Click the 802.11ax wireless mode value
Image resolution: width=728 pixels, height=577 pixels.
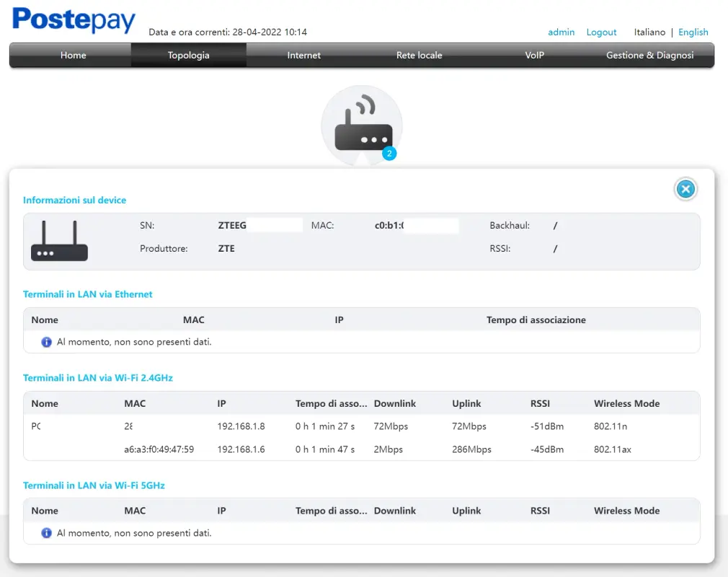(x=613, y=449)
